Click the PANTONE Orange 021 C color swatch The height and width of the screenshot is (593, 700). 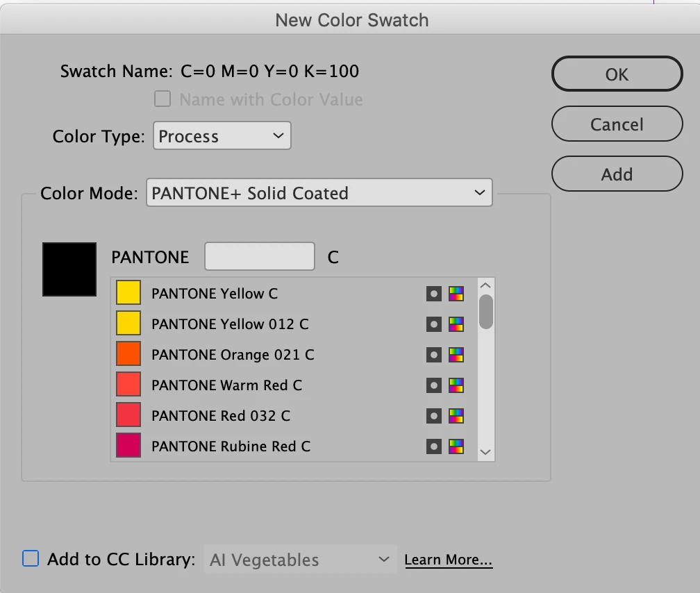(x=128, y=355)
